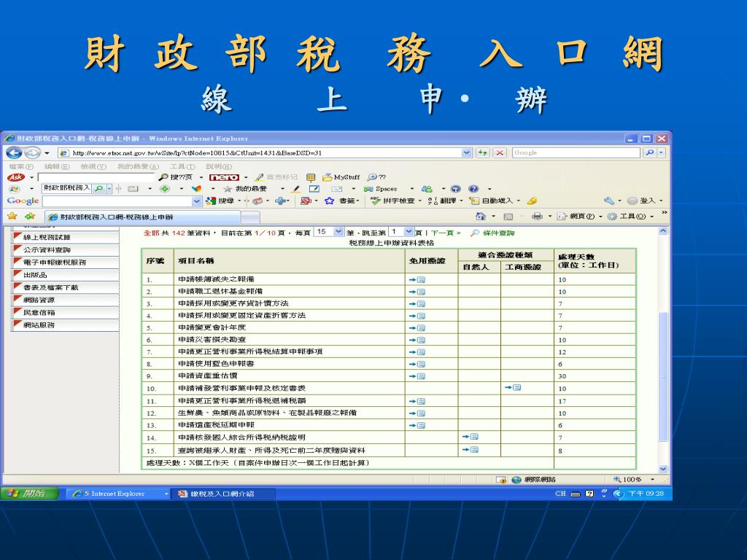Open the 我的最愛(A) menu

click(x=138, y=167)
